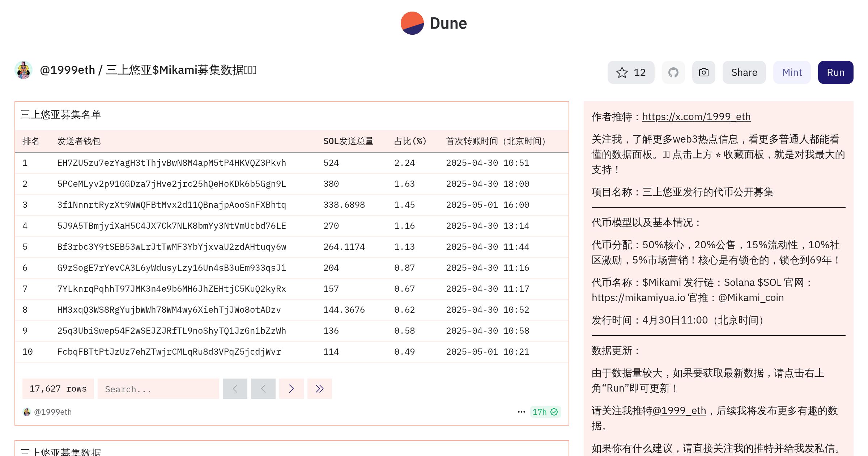The image size is (868, 456).
Task: Click the dashboard title @1999eth / 三上悠亚$Mikami募集数据
Action: point(148,70)
